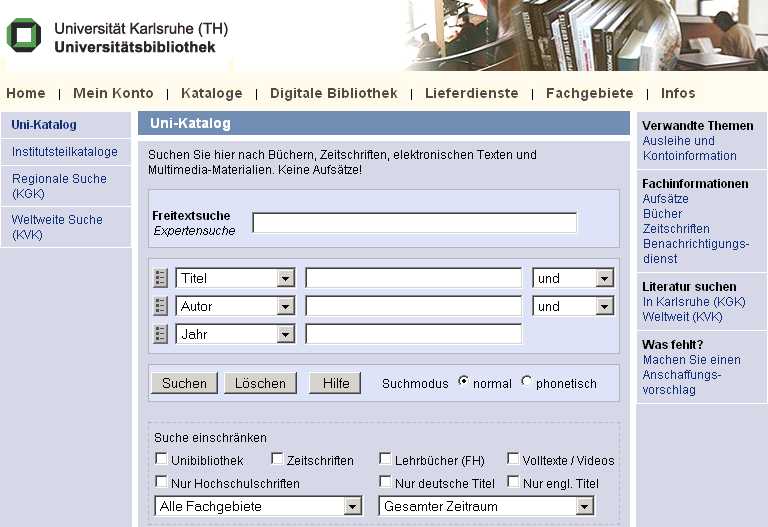Open the Kataloge menu item

pyautogui.click(x=212, y=93)
